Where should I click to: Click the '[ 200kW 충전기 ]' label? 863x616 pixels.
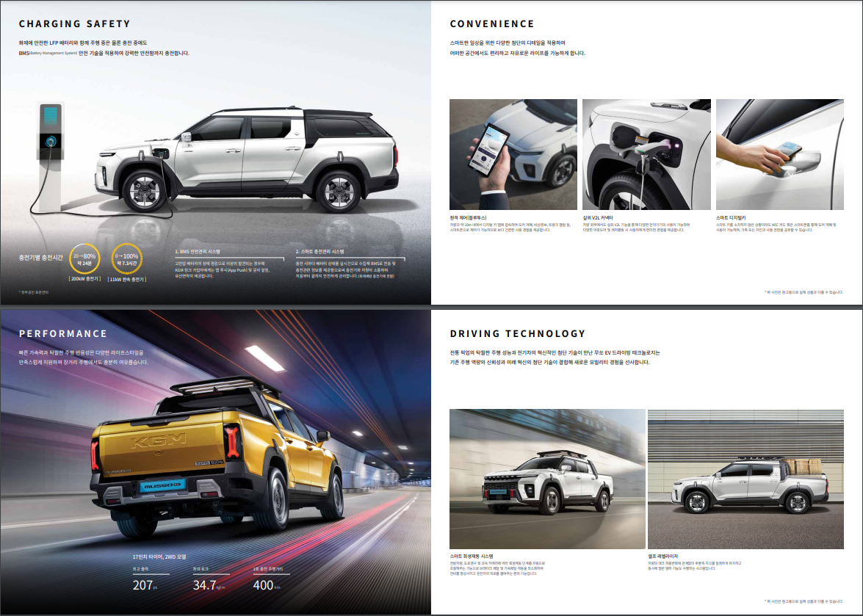[84, 279]
